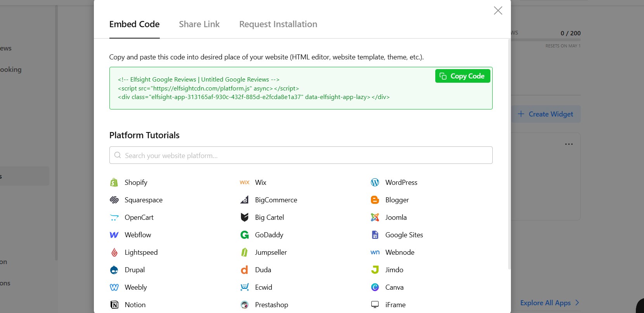Click the Jimdo logo icon
The image size is (644, 313).
tap(375, 270)
